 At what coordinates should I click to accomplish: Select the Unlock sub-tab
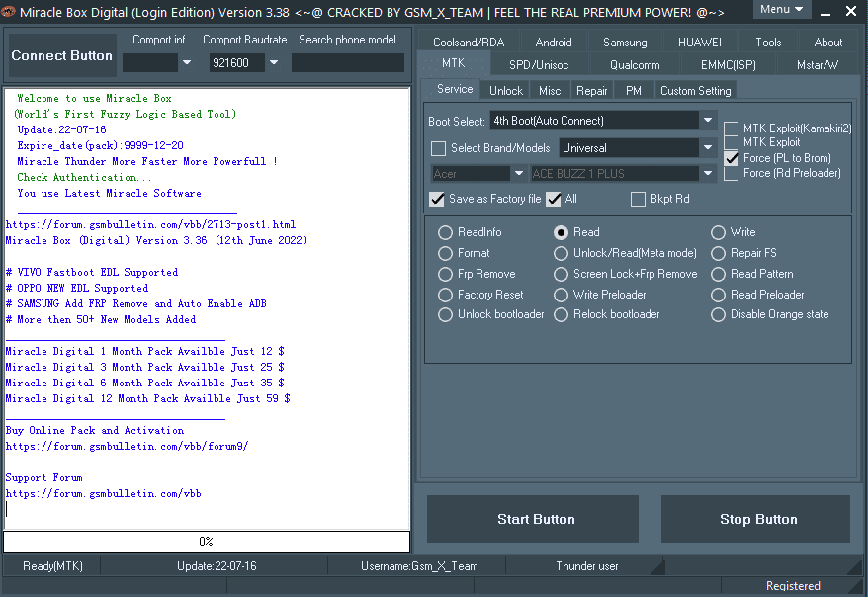(506, 90)
